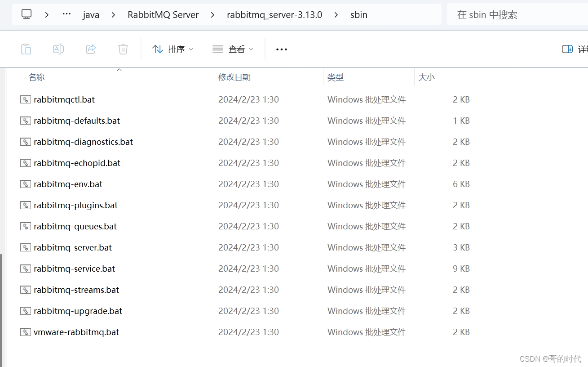Click the 6 KB size of rabbitmq-env.bat
Screen dimensions: 588x367
pyautogui.click(x=461, y=184)
